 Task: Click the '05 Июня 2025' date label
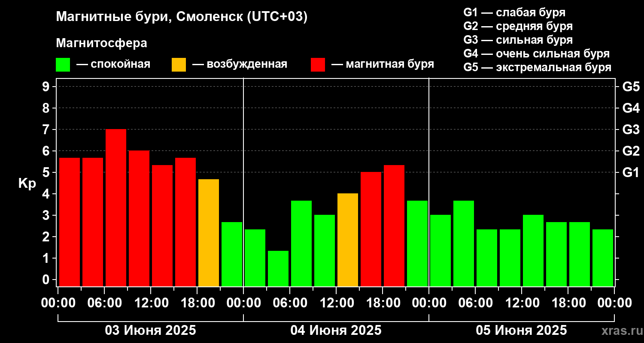click(522, 331)
